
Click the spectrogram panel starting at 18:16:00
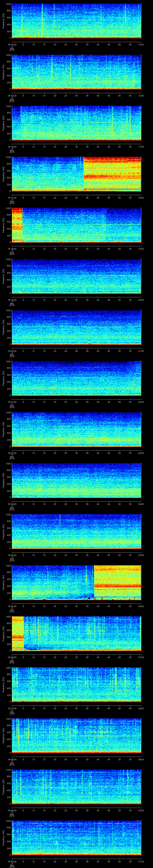(77, 123)
